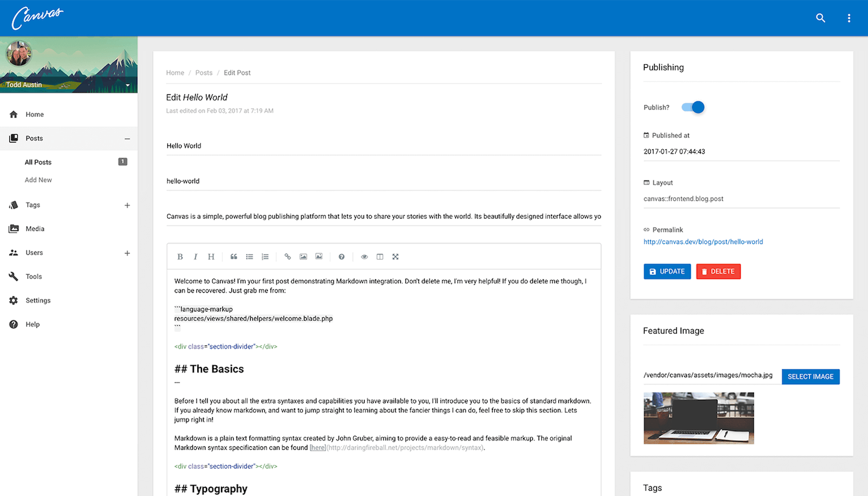Toggle italic formatting in the editor

pos(196,256)
